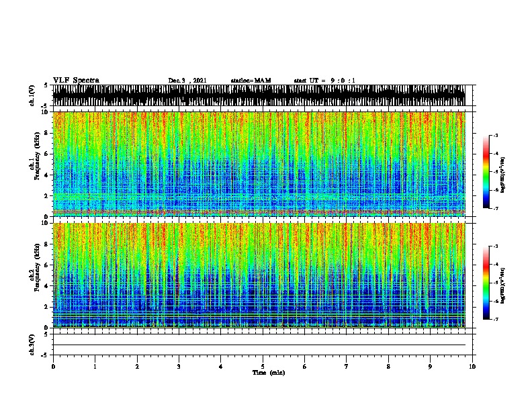Click time axis tick label "7" min
The height and width of the screenshot is (411, 532).
pyautogui.click(x=347, y=367)
